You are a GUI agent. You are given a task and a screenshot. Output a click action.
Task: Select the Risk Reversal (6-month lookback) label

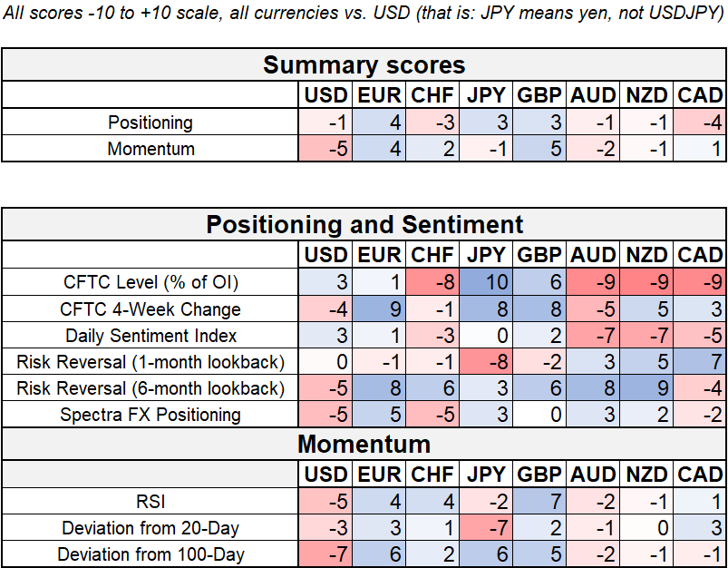[x=150, y=388]
